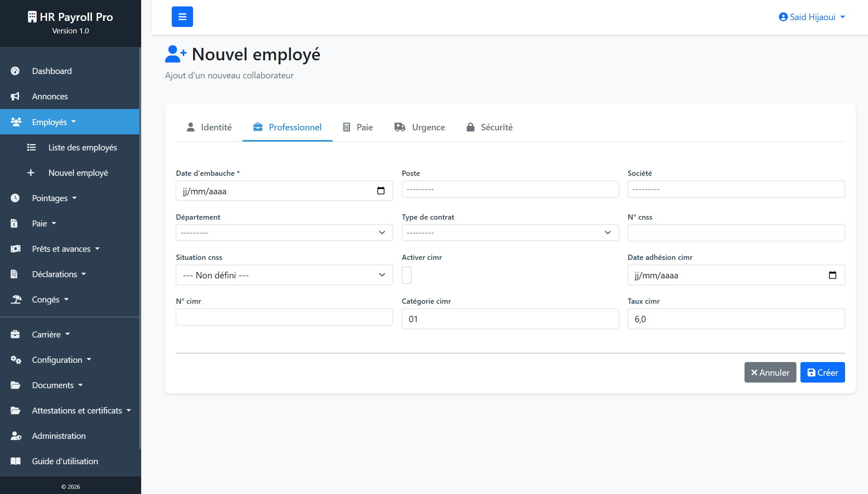Focus the N° cnss input field

(736, 233)
